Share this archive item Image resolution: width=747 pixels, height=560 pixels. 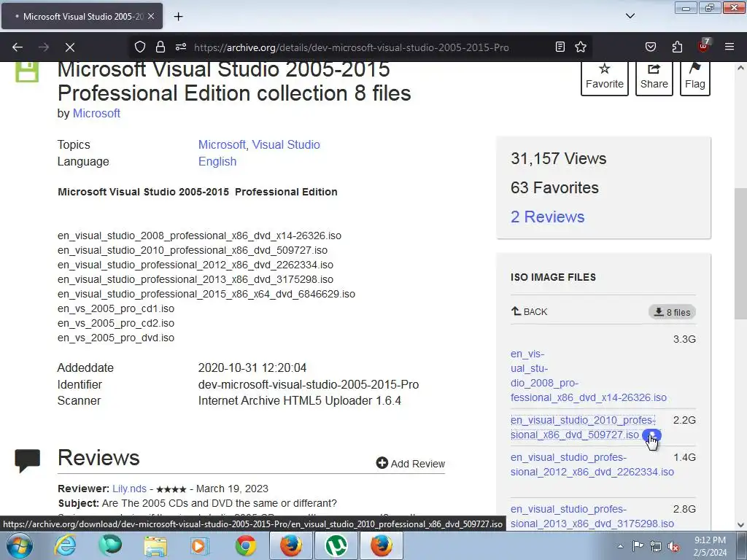coord(654,77)
